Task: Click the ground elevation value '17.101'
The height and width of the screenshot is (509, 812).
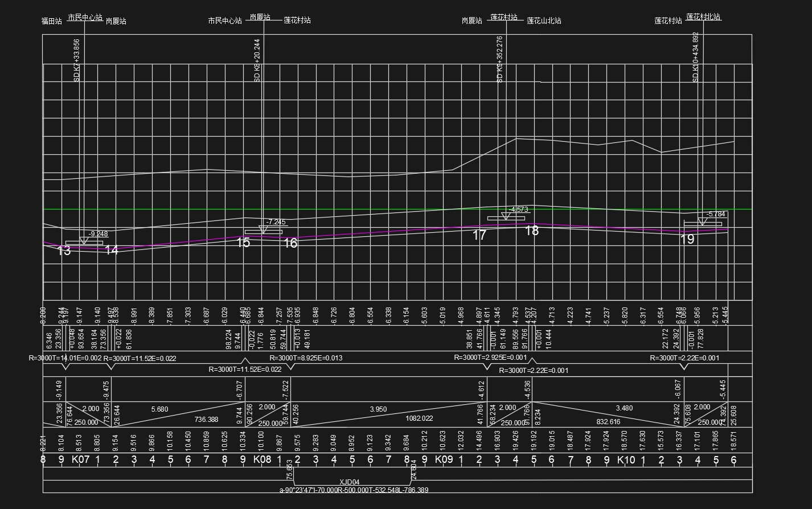Action: pos(698,441)
